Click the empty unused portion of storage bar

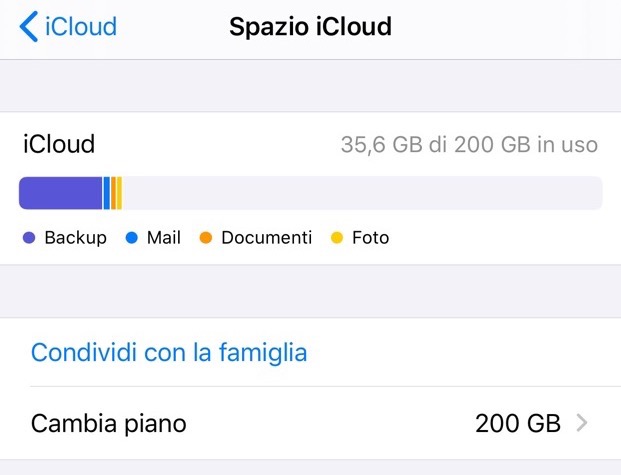pos(360,193)
